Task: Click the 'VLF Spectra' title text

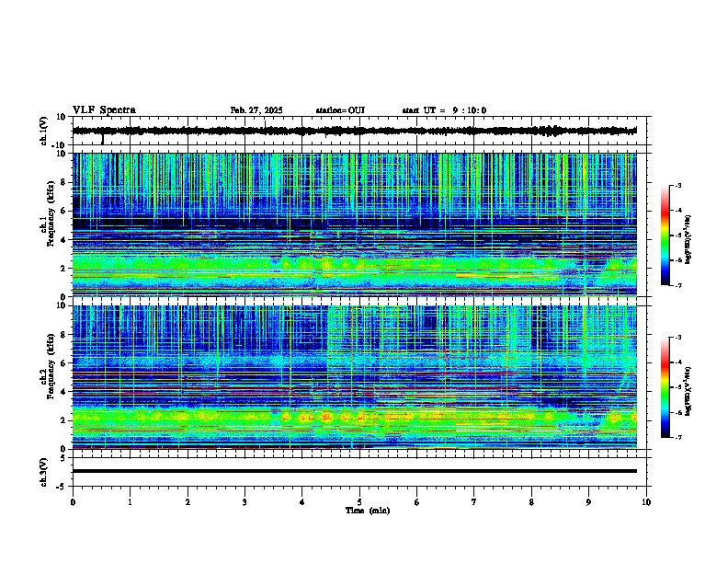Action: (x=104, y=110)
